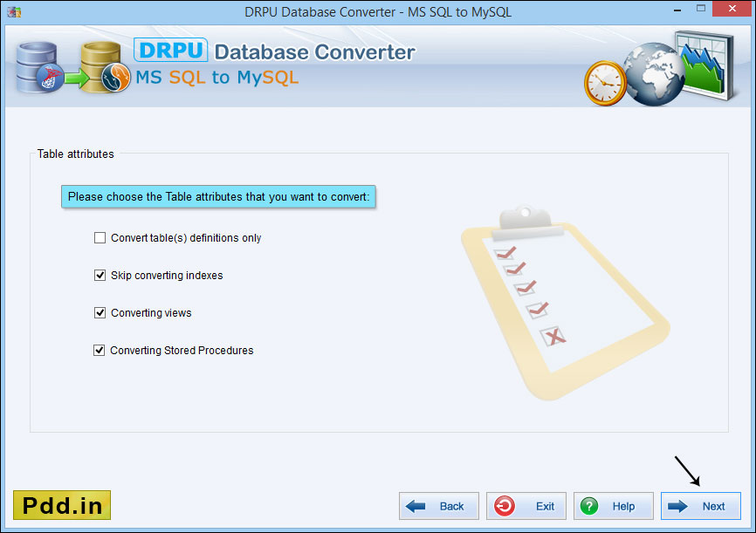Minimize the DRPU Database Converter window
This screenshot has width=756, height=533.
[x=677, y=10]
